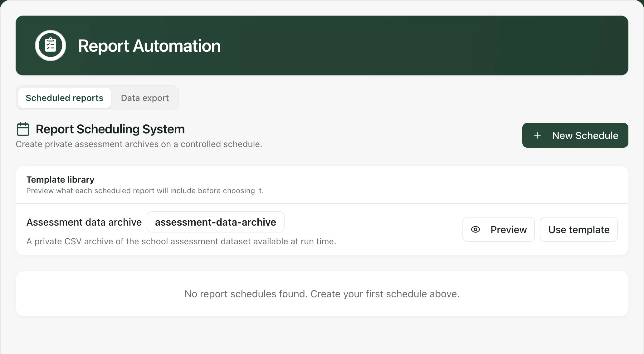
Task: Click the Create private assessment archives subtitle
Action: 139,144
